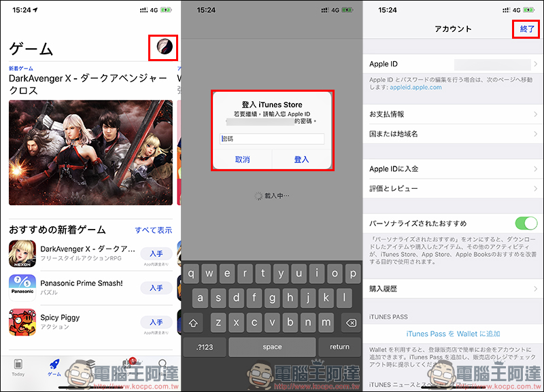Tap the featured DarkAvenger X headline text
The width and height of the screenshot is (544, 392).
(88, 84)
